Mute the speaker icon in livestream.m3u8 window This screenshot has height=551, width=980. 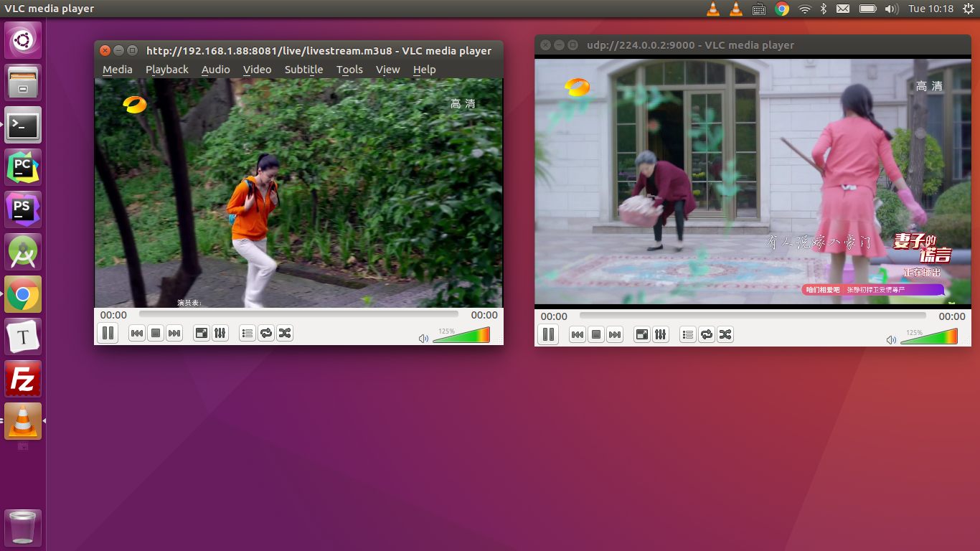coord(423,339)
